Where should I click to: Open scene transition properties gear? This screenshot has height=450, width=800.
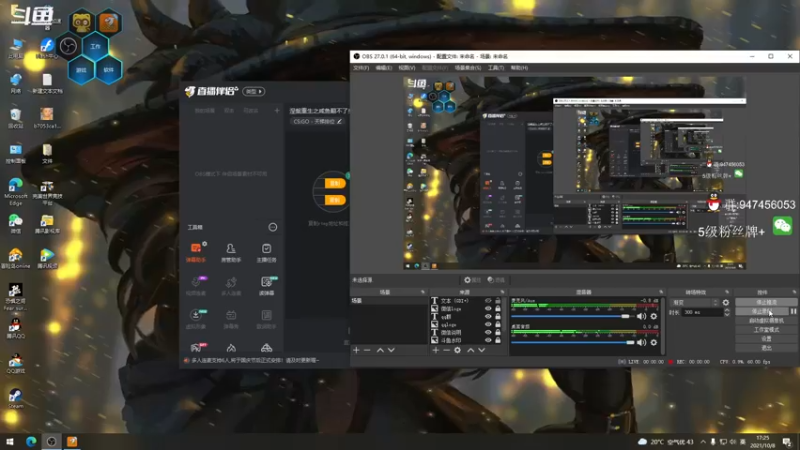click(x=726, y=303)
